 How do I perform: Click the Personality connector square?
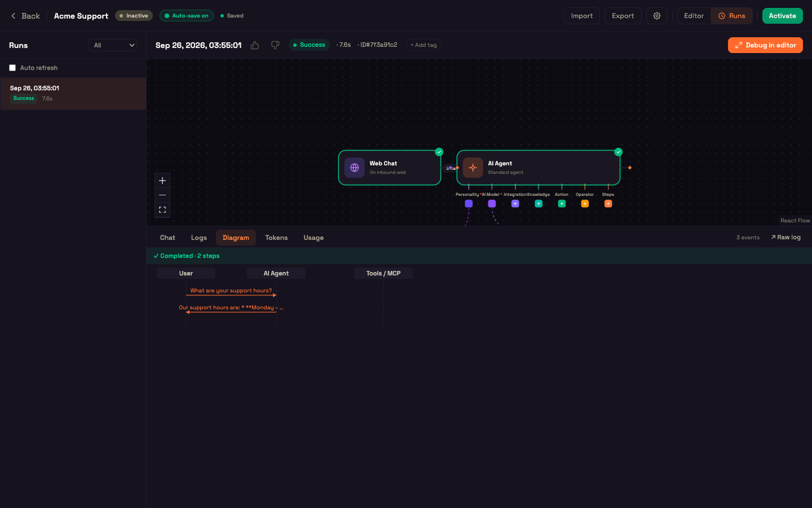469,204
